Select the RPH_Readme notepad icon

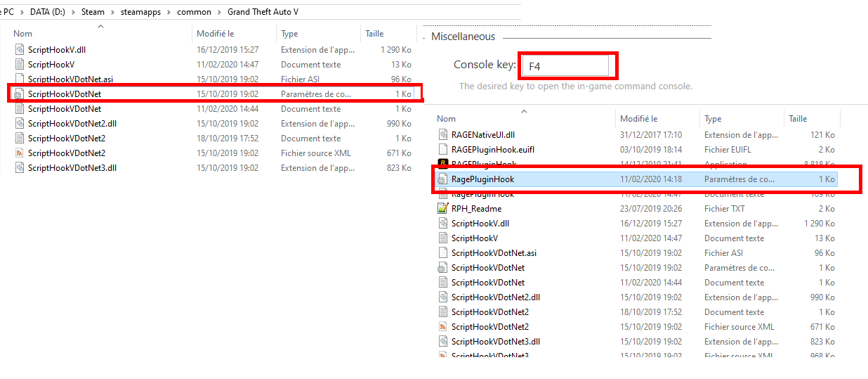(442, 209)
